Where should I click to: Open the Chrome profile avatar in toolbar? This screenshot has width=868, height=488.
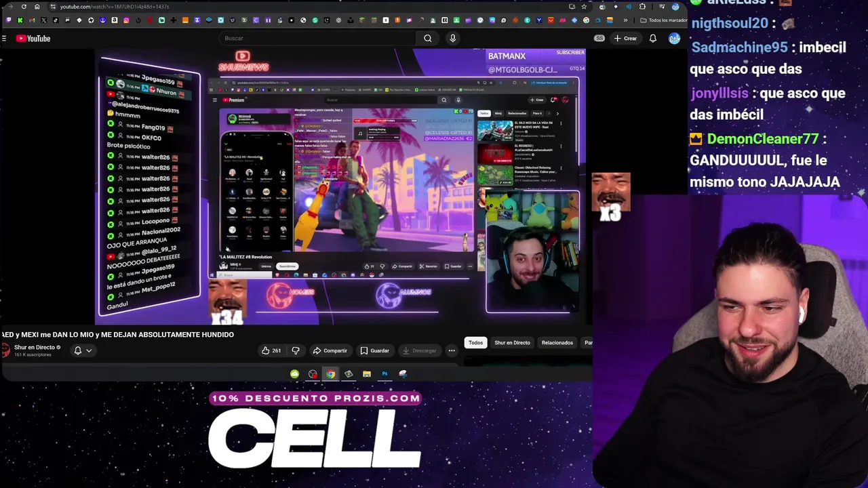(675, 7)
